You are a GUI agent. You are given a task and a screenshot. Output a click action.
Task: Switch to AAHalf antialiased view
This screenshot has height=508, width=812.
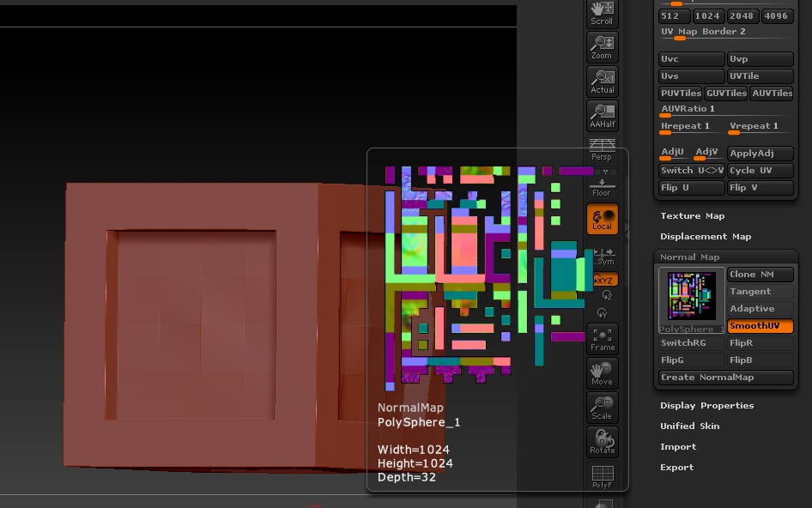pos(603,116)
